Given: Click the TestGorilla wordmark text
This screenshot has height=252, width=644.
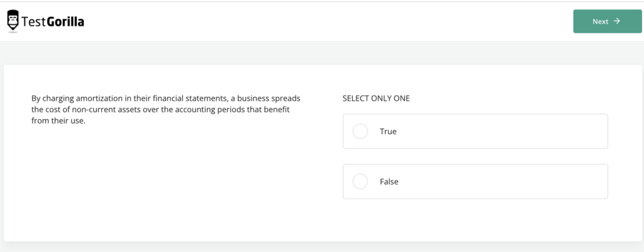Looking at the screenshot, I should pyautogui.click(x=53, y=22).
